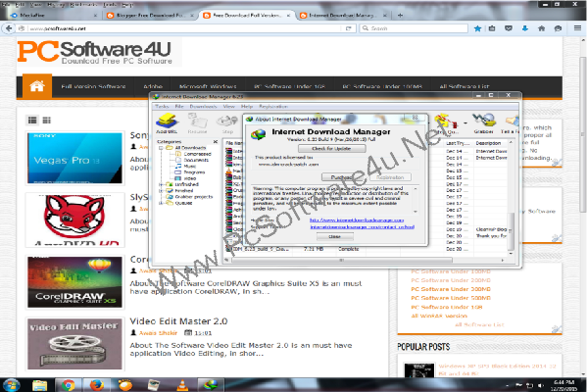Click the Grabber icon in IDM toolbar
The height and width of the screenshot is (392, 588).
pyautogui.click(x=484, y=123)
